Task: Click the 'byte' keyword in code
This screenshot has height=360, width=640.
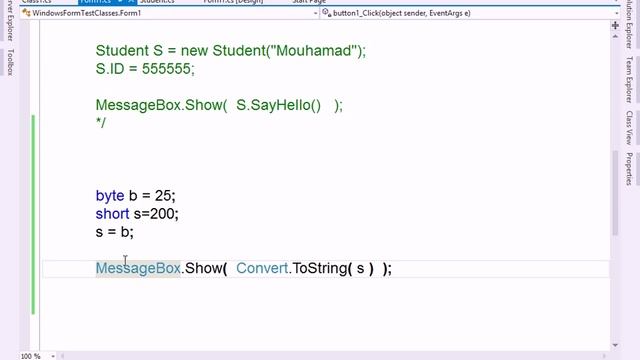Action: click(110, 196)
